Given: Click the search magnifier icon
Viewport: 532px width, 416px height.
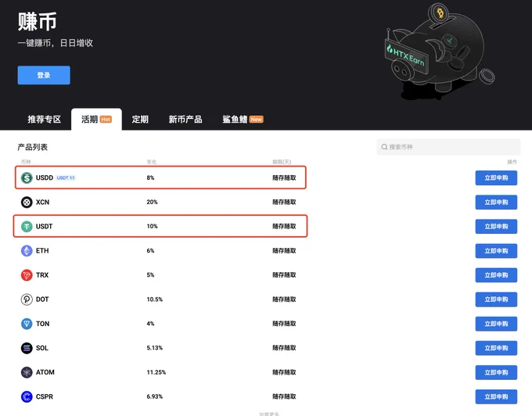Looking at the screenshot, I should pyautogui.click(x=384, y=147).
